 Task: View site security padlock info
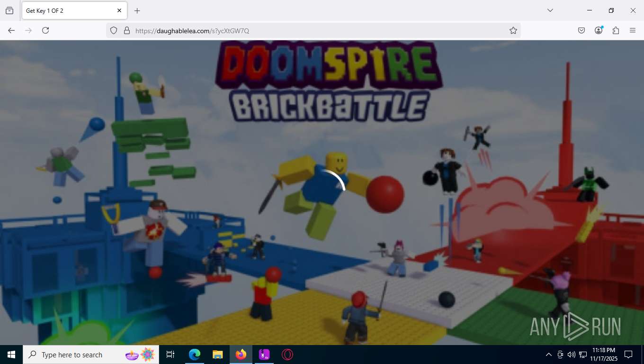coord(126,30)
